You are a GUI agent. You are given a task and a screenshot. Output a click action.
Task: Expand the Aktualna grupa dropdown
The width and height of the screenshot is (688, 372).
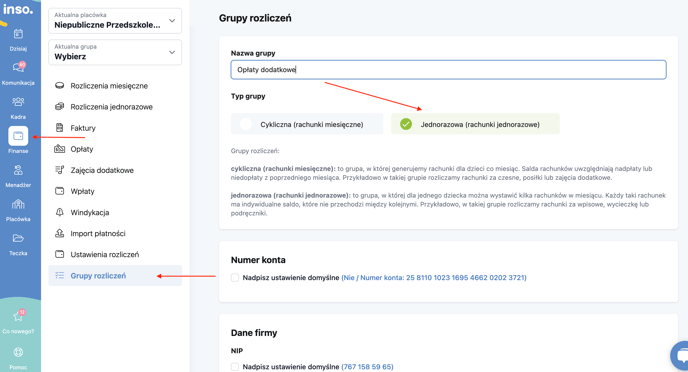pyautogui.click(x=115, y=52)
